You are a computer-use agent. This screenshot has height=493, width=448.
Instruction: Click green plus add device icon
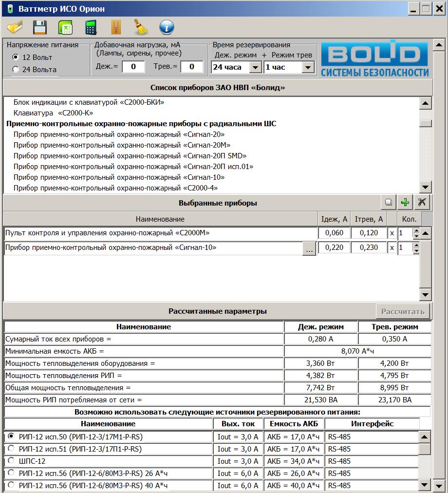(405, 202)
